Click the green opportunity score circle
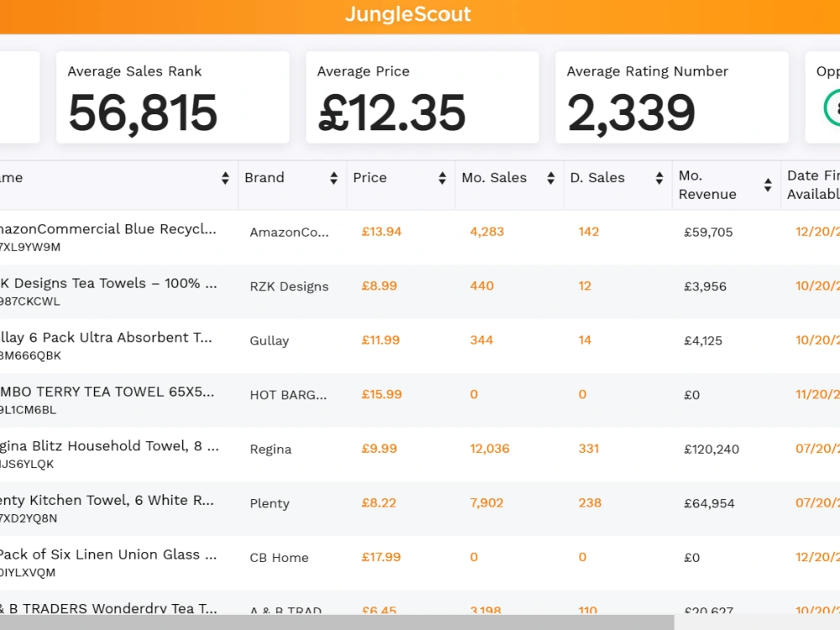Image resolution: width=840 pixels, height=630 pixels. [832, 108]
